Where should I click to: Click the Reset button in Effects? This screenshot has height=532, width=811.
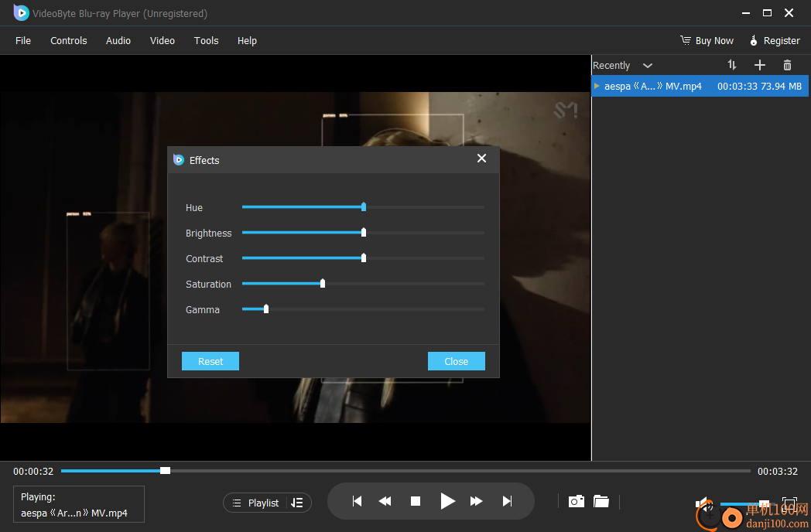pos(210,361)
